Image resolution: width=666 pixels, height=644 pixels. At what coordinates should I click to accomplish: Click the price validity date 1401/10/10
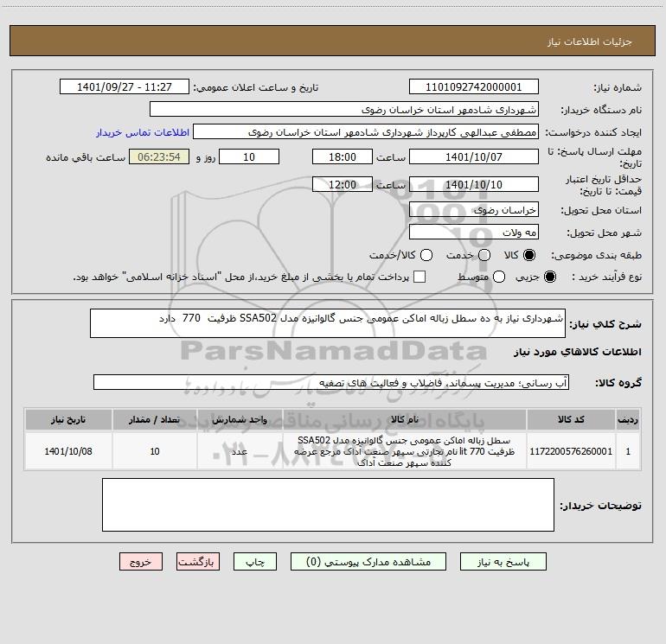[x=474, y=184]
